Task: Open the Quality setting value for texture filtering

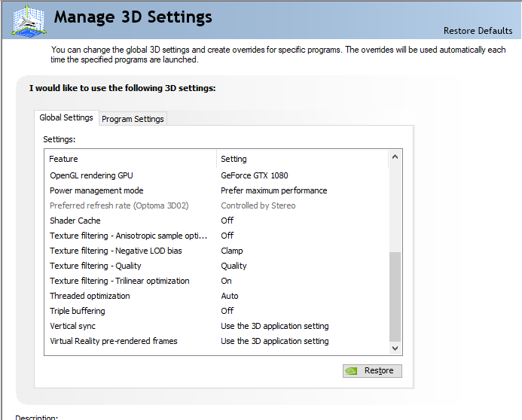Action: 234,266
